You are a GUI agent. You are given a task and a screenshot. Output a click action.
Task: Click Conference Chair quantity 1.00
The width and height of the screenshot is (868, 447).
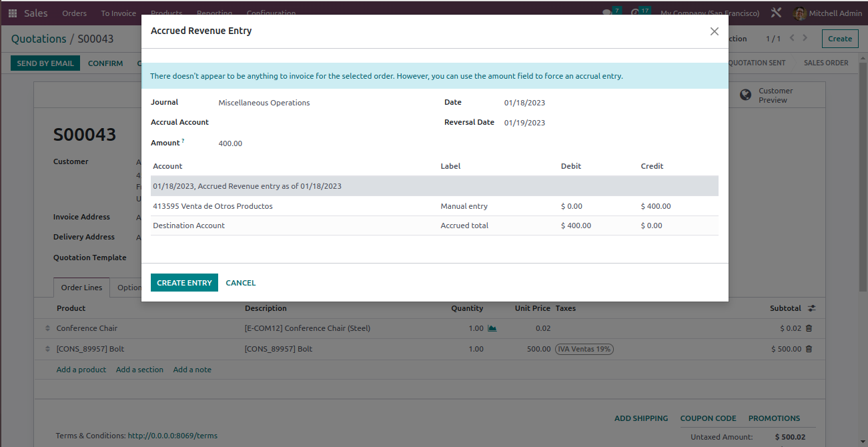476,328
